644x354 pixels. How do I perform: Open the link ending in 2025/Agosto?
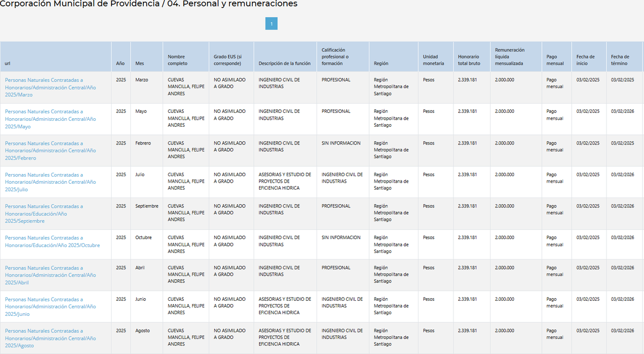[x=50, y=338]
